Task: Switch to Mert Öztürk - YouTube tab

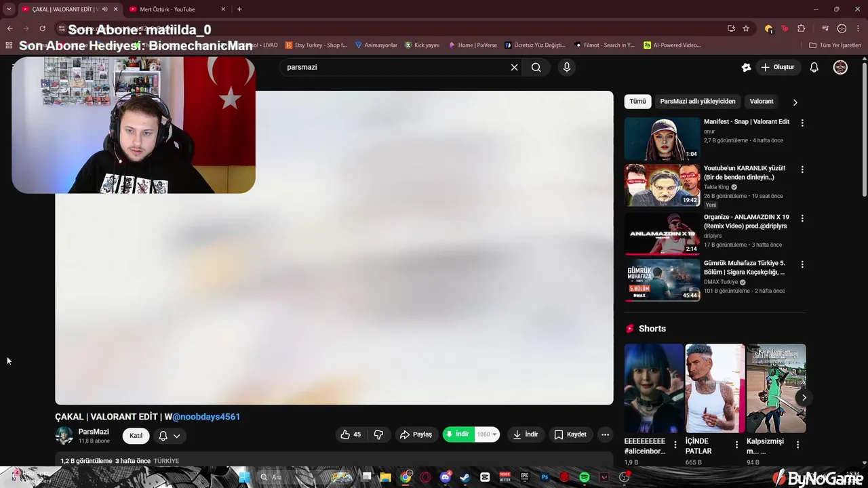Action: pyautogui.click(x=167, y=9)
